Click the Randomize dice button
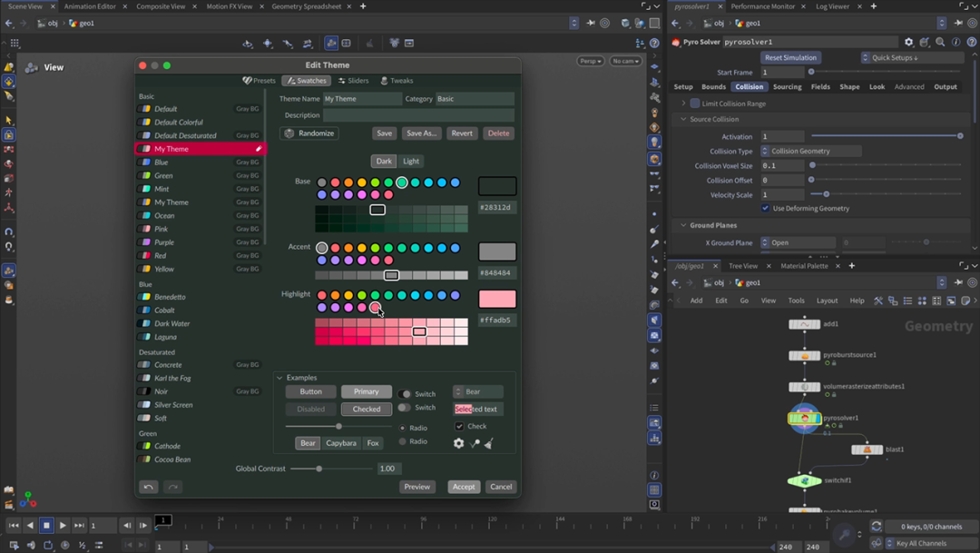 point(309,133)
